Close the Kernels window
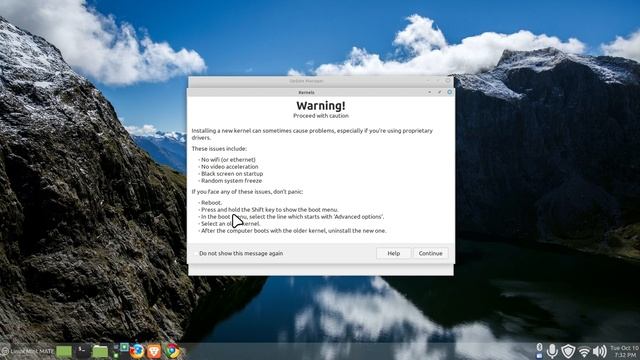640x360 pixels. coord(449,92)
